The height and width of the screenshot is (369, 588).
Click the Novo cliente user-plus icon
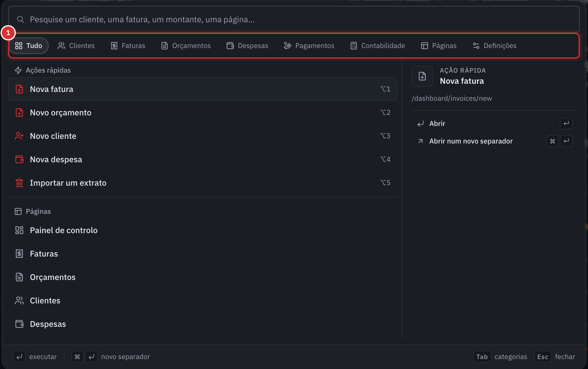click(19, 136)
